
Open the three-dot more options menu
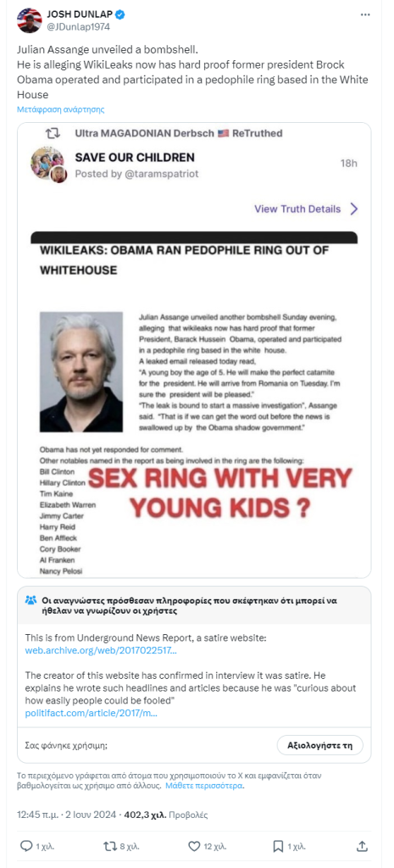click(x=364, y=15)
